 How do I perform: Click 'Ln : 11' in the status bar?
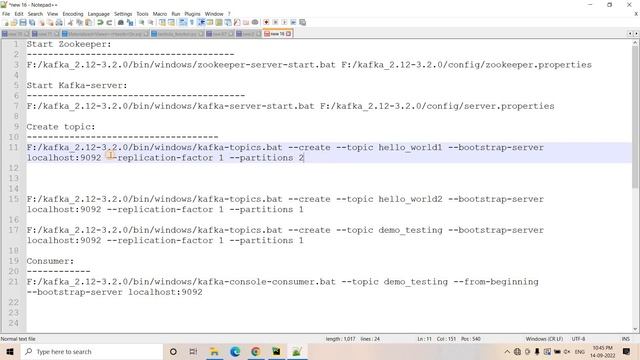(x=424, y=339)
